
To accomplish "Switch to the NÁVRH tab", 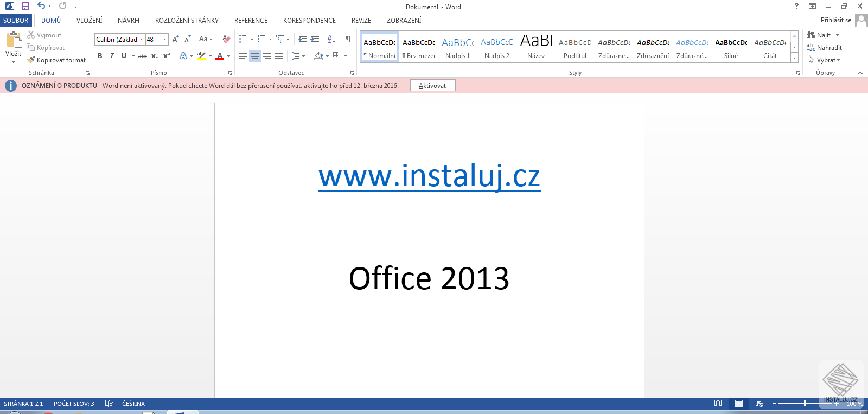I will (x=129, y=20).
